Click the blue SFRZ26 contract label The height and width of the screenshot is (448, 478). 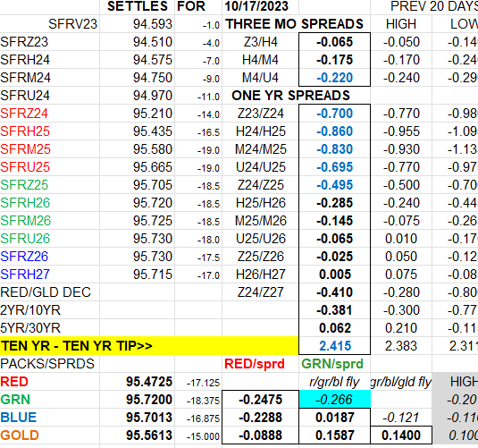pos(24,257)
